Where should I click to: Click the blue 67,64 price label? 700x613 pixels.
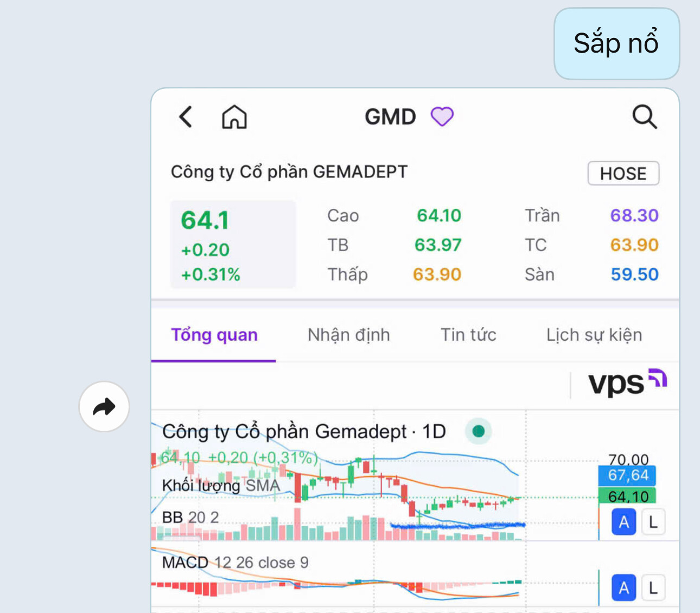tap(627, 475)
